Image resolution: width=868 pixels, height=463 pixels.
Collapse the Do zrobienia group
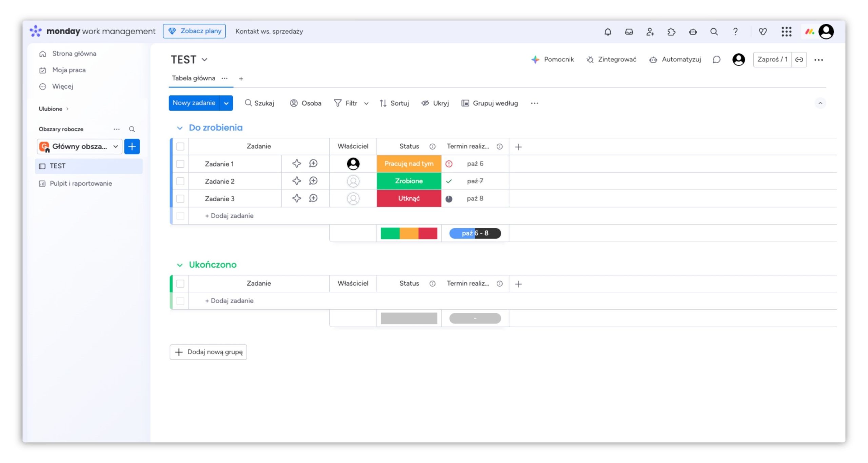(x=180, y=128)
